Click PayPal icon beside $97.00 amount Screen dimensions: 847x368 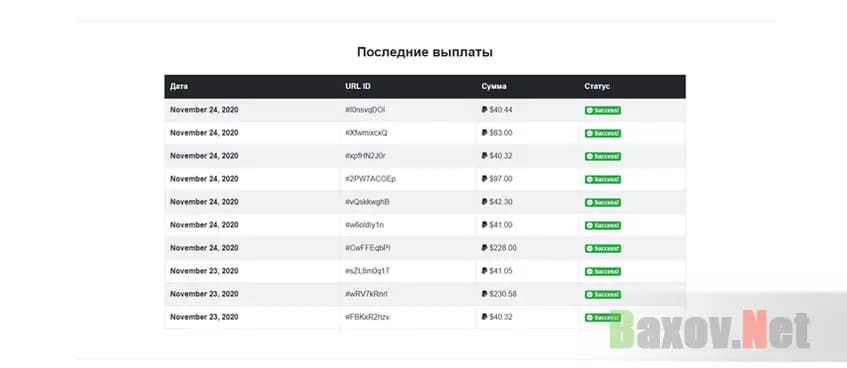tap(484, 179)
